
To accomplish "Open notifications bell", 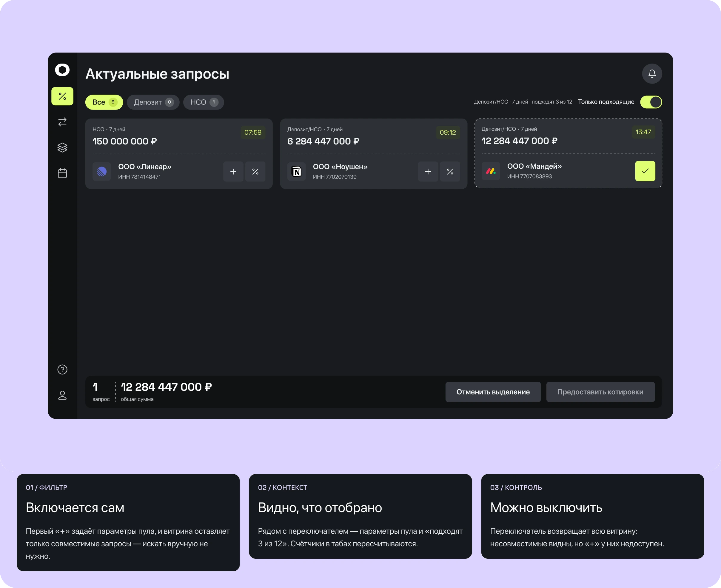I will point(652,73).
